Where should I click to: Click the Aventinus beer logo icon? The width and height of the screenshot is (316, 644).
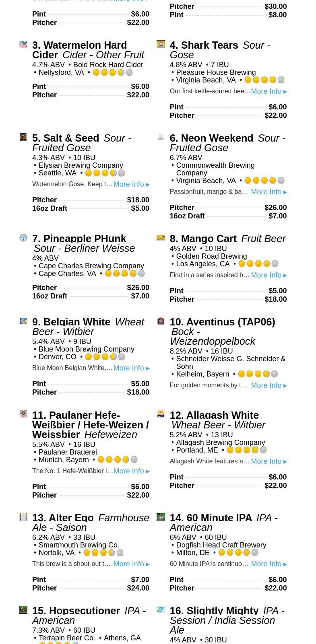pos(161,321)
